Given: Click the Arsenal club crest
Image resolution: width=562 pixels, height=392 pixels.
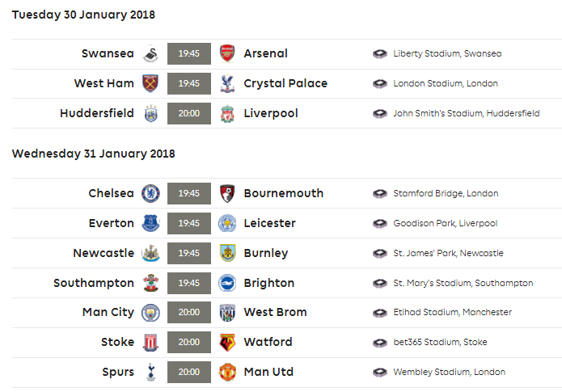Looking at the screenshot, I should coord(227,53).
